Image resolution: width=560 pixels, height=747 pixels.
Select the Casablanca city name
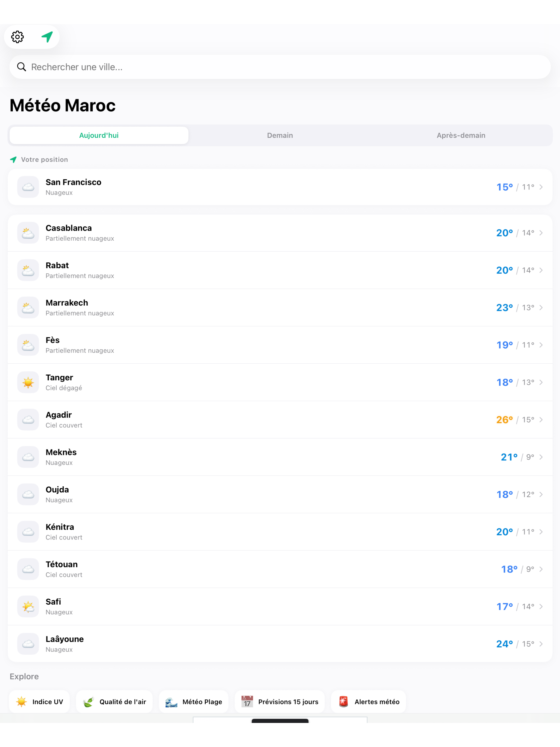pos(69,228)
